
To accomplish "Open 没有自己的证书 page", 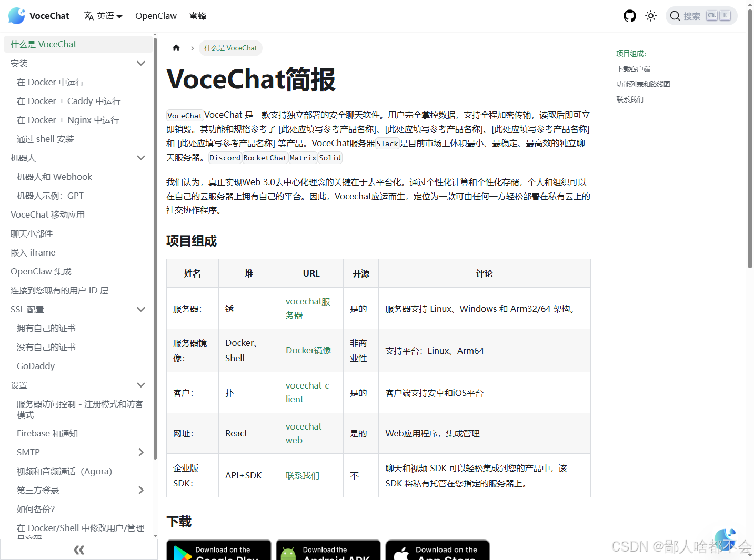I will 46,347.
